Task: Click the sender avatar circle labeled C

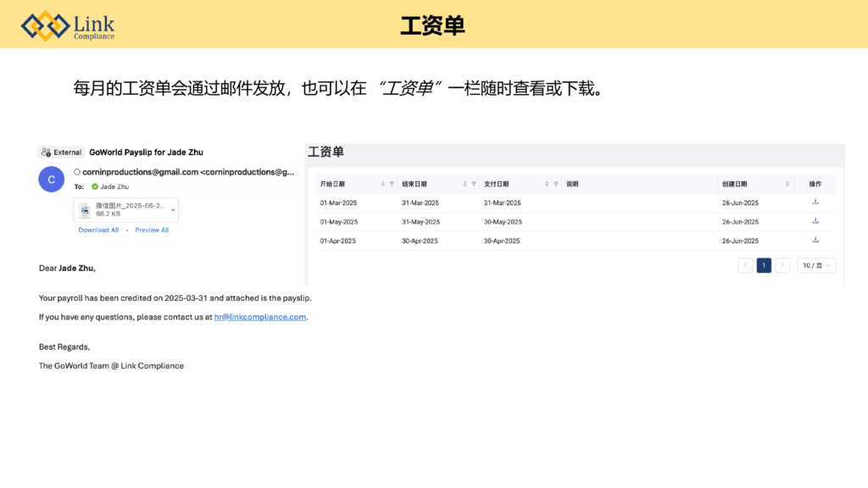Action: [52, 179]
